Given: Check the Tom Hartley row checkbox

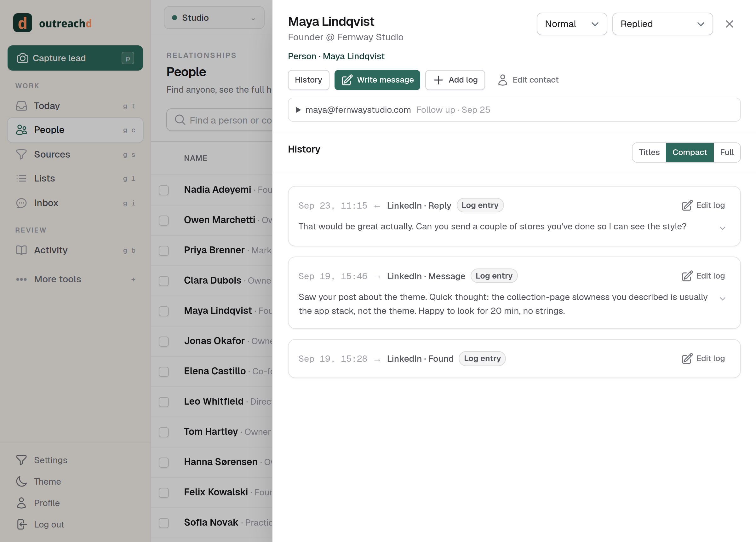Looking at the screenshot, I should 164,432.
